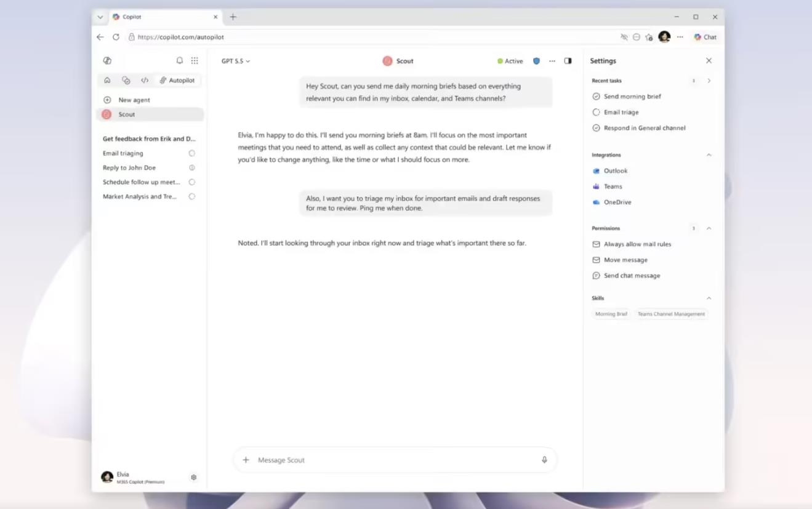Open chat header more options ellipsis

(552, 61)
